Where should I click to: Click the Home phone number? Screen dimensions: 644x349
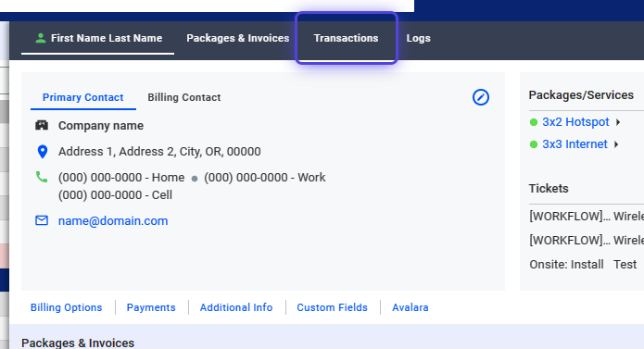pos(121,178)
